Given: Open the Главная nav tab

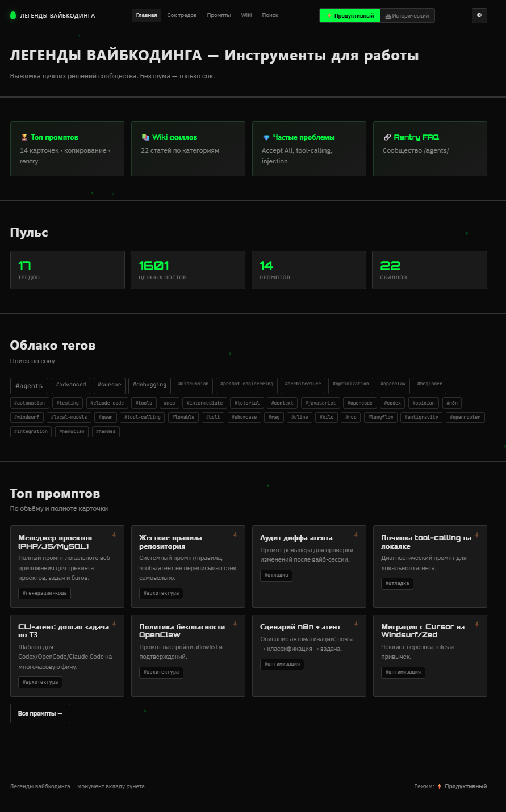Looking at the screenshot, I should (x=147, y=15).
